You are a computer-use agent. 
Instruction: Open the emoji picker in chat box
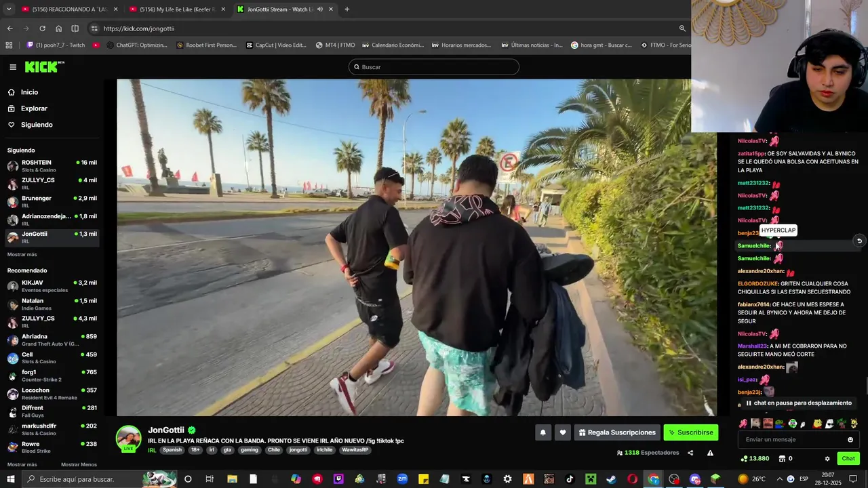(850, 439)
